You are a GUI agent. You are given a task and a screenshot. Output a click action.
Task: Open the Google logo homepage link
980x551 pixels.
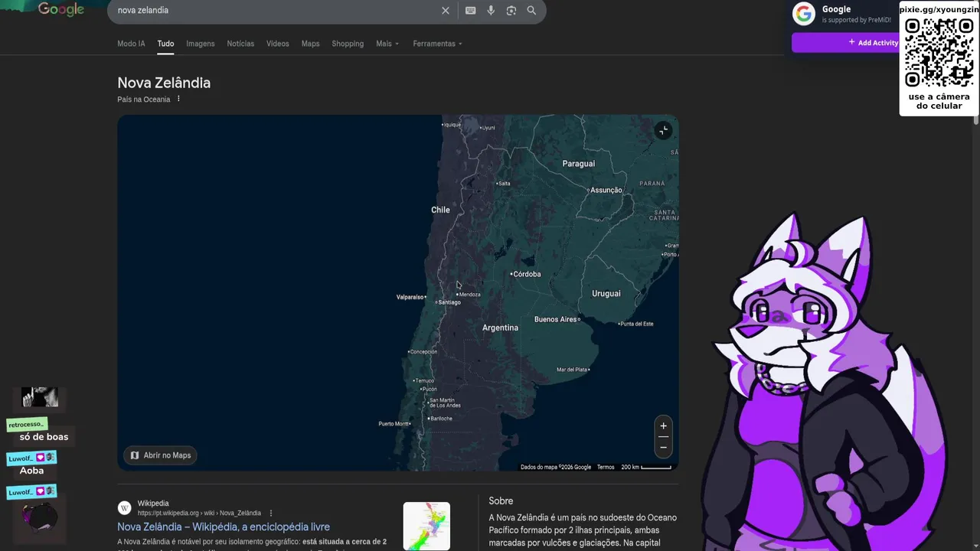click(x=61, y=9)
